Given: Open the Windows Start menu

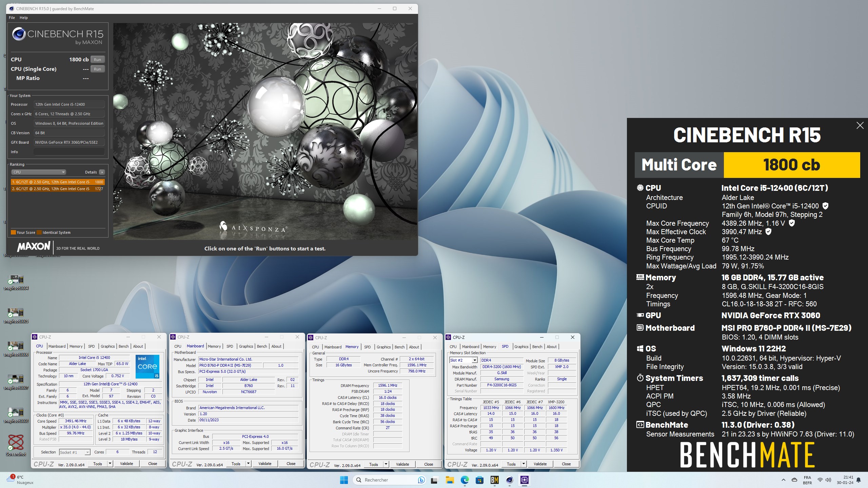Looking at the screenshot, I should tap(344, 480).
